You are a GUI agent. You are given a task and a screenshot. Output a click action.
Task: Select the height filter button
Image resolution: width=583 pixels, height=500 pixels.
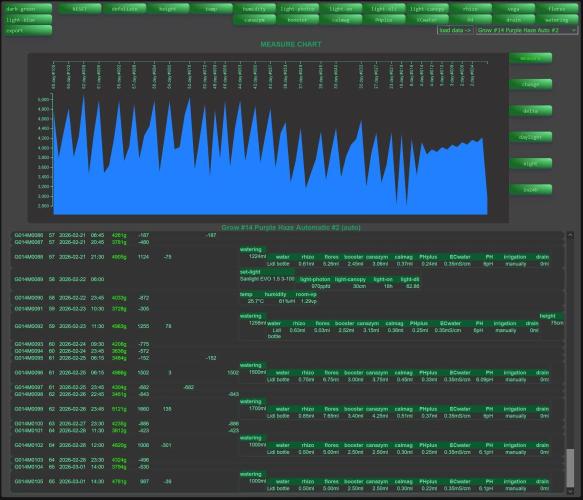coord(168,9)
